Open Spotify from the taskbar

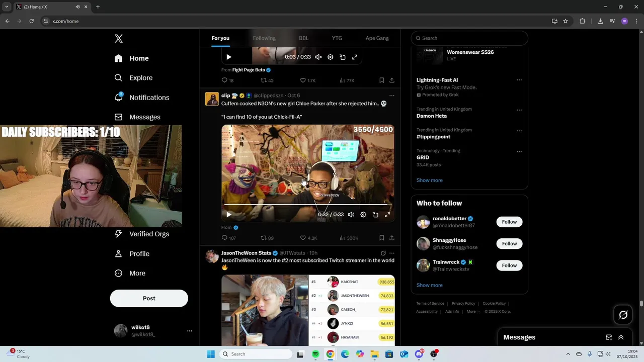315,354
